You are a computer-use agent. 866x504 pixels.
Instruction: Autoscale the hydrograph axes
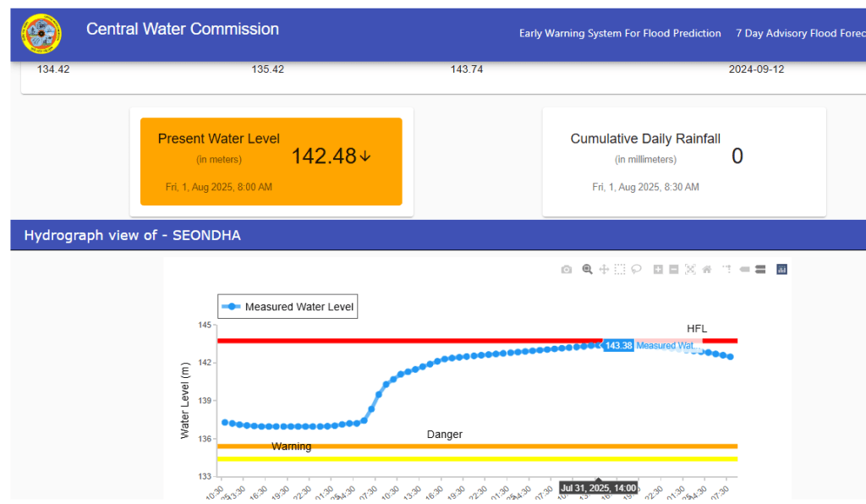click(x=690, y=270)
